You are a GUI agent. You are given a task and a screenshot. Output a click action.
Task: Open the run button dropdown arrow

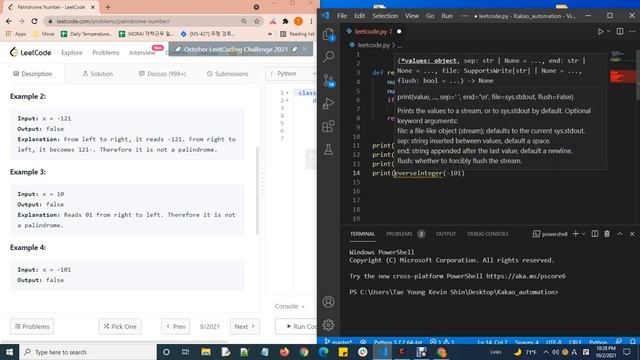609,31
